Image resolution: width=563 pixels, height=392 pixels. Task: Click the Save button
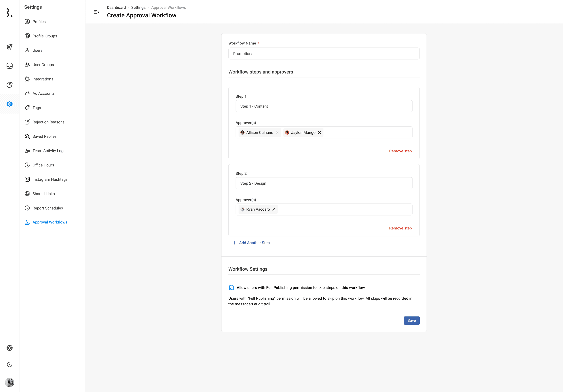[x=412, y=320]
